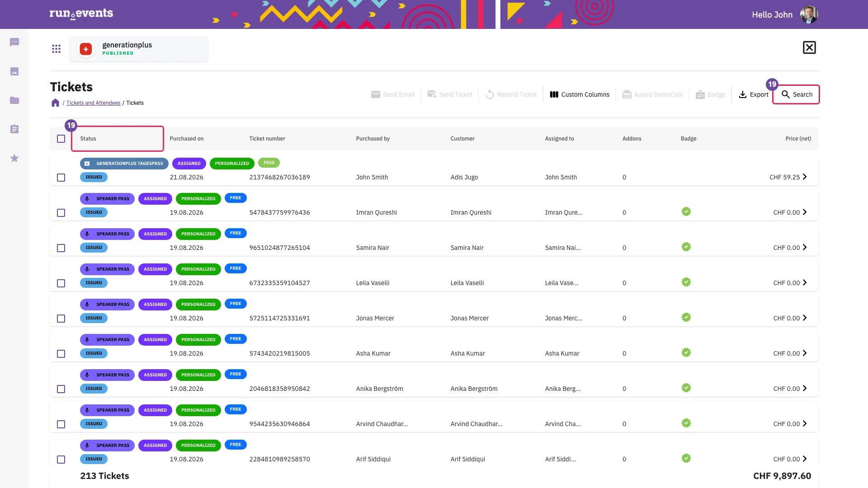Viewport: 868px width, 488px height.
Task: Expand Leila Vaselli ticket row chevron
Action: [x=805, y=283]
